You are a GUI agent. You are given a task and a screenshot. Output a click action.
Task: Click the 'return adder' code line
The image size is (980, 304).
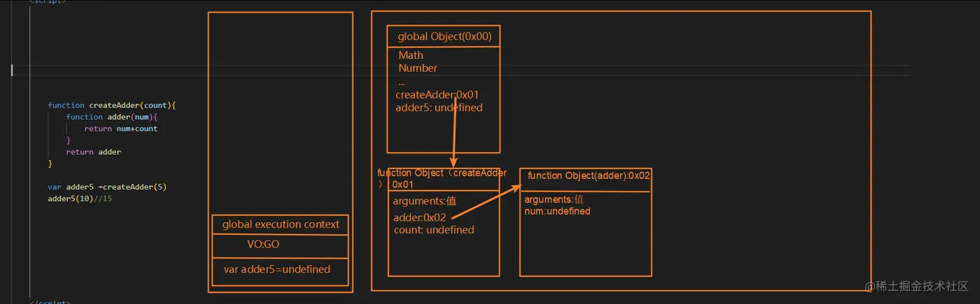(x=93, y=152)
